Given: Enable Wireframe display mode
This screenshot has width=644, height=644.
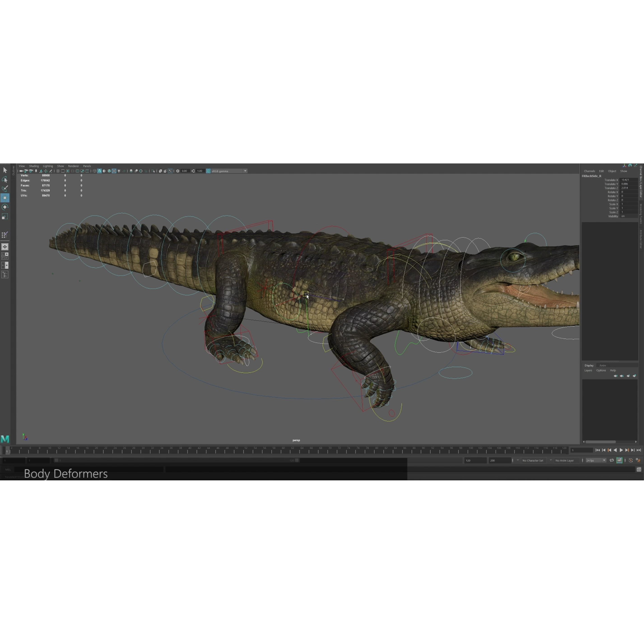Looking at the screenshot, I should (x=95, y=171).
